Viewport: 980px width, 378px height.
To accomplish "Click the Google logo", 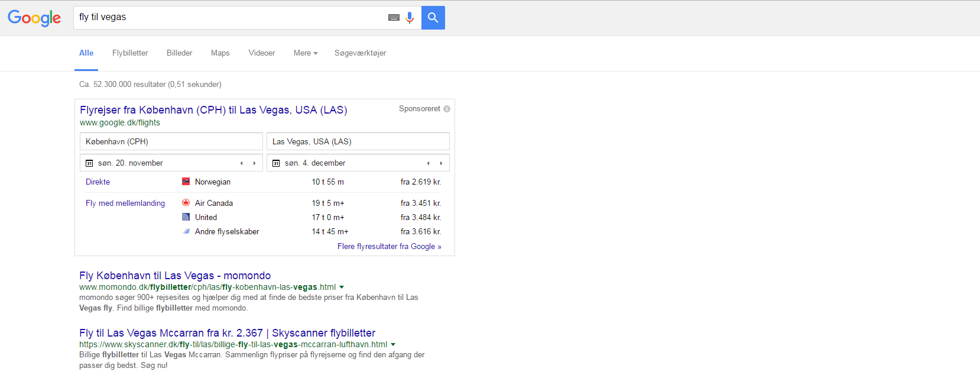I will 34,18.
